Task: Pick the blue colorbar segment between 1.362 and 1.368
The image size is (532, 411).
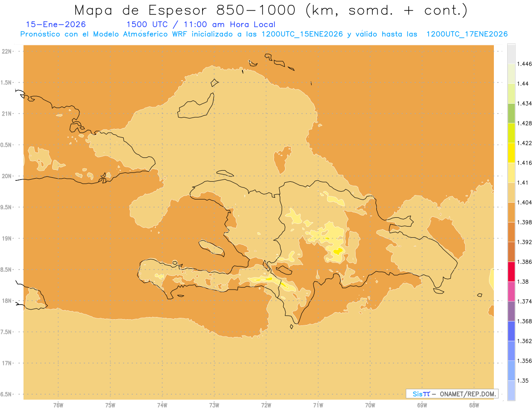Action: [x=511, y=331]
